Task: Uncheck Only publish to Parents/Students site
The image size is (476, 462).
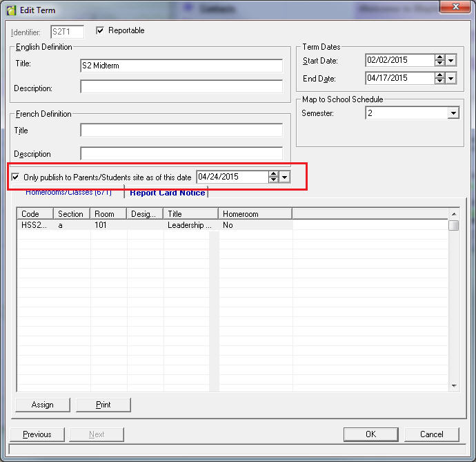Action: click(16, 177)
